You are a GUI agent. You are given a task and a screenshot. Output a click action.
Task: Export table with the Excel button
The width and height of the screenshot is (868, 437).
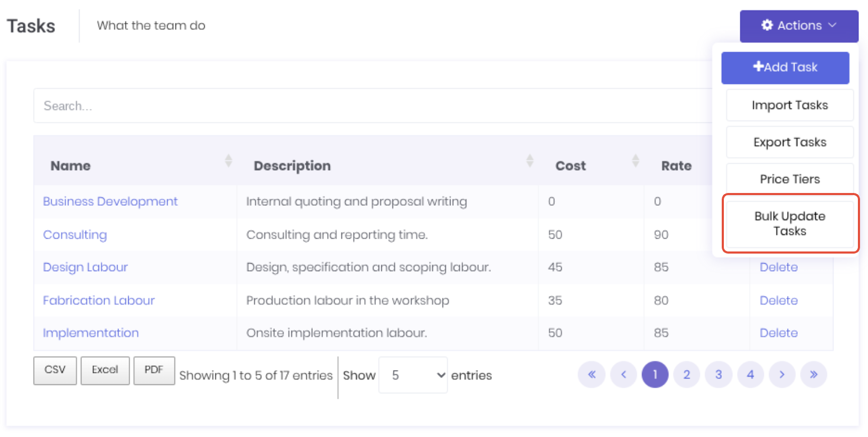105,370
